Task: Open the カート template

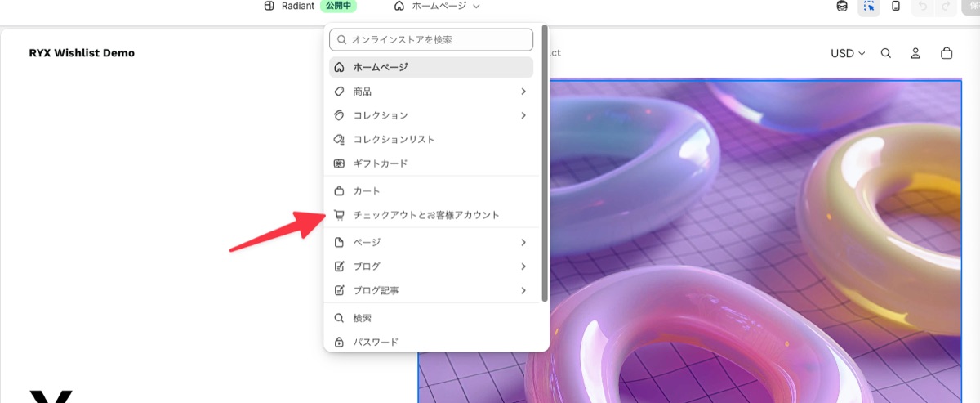Action: (431, 190)
